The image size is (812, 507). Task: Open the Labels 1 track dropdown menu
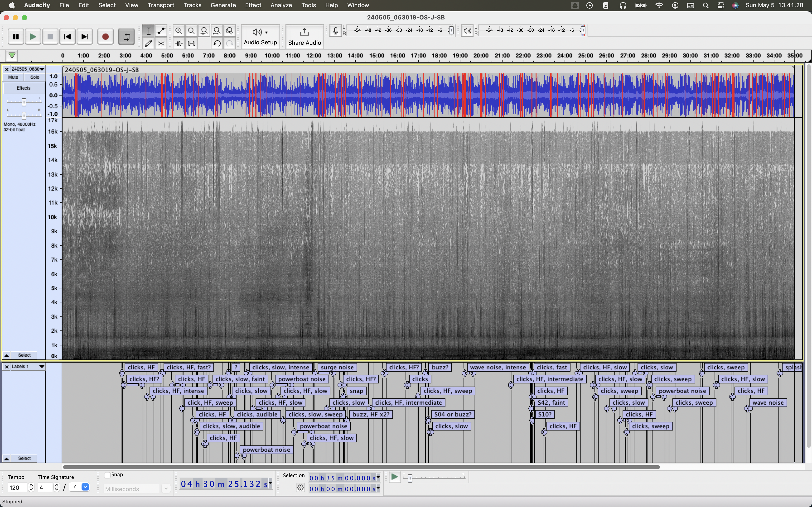[42, 366]
